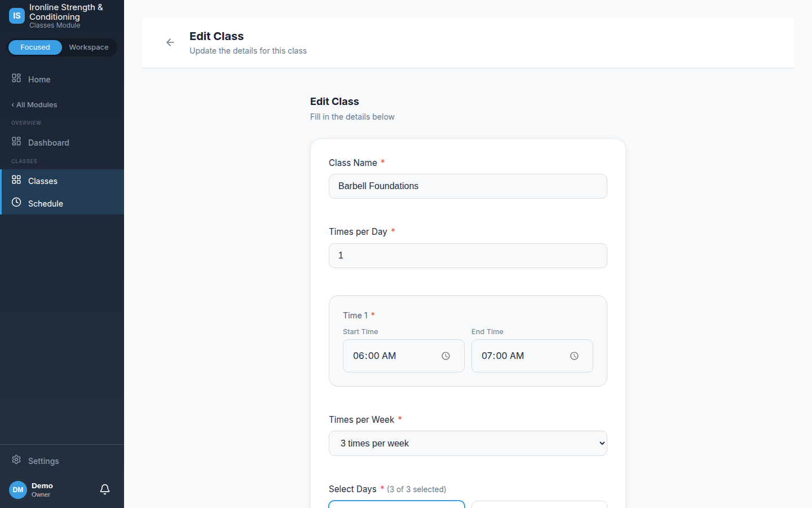Viewport: 812px width, 508px height.
Task: Open Settings from the sidebar
Action: [62, 461]
